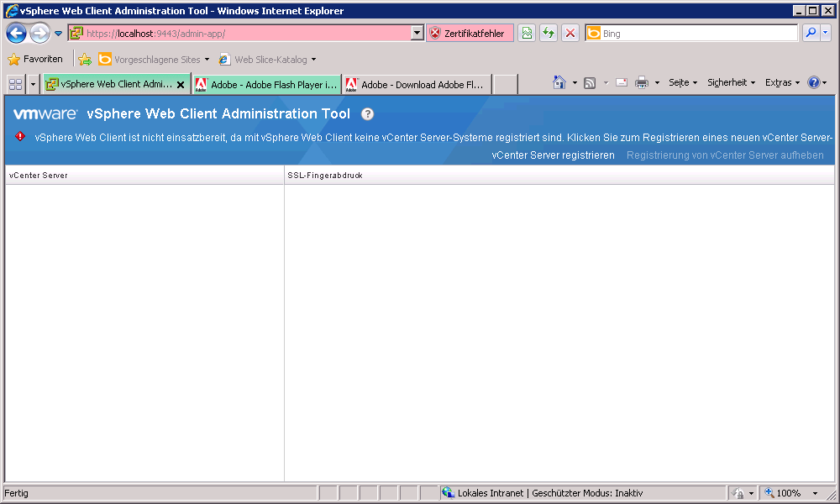Screen dimensions: 840x504
Task: Click the printer icon in command bar
Action: click(642, 82)
